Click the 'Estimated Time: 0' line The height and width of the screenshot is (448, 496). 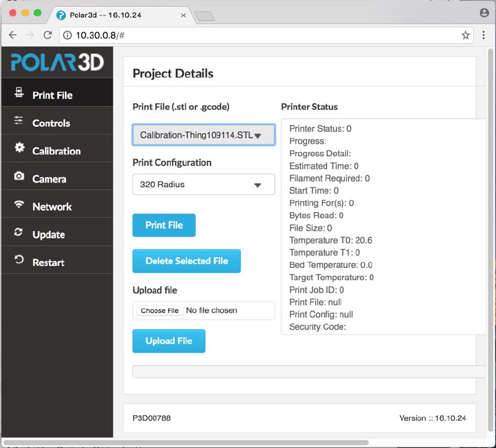click(324, 166)
